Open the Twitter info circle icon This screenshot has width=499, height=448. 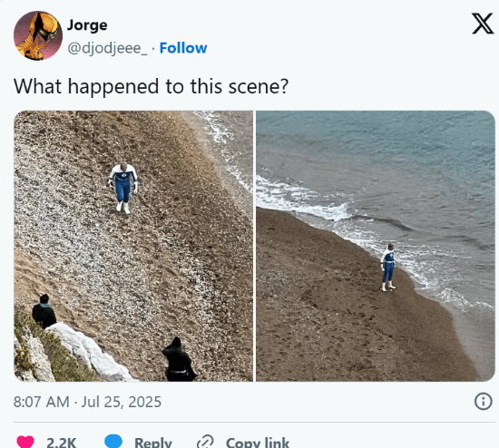tap(483, 401)
